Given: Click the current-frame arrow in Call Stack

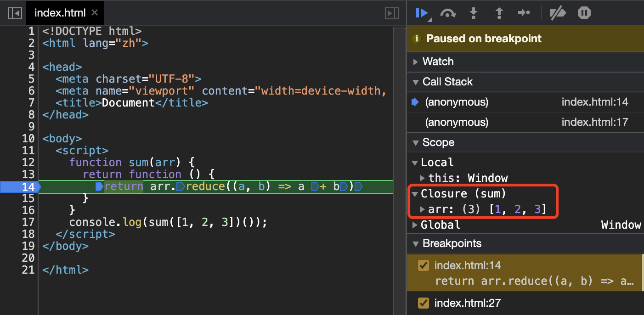Looking at the screenshot, I should (415, 102).
